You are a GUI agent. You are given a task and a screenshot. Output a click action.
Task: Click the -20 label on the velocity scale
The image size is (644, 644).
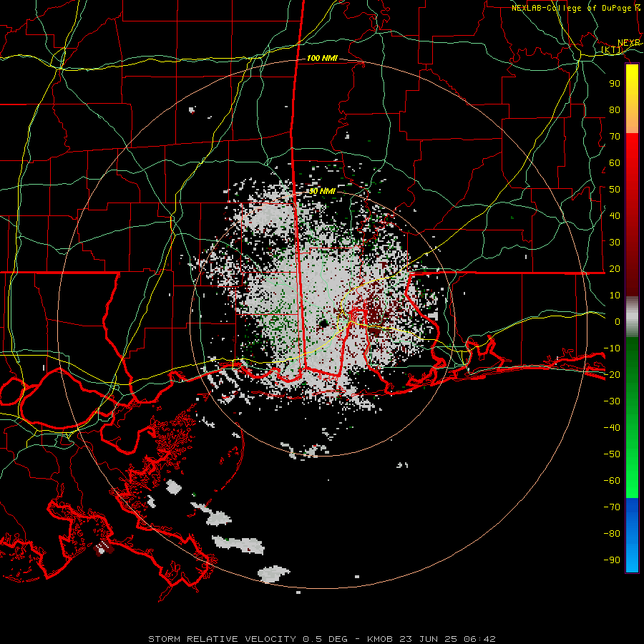[612, 375]
